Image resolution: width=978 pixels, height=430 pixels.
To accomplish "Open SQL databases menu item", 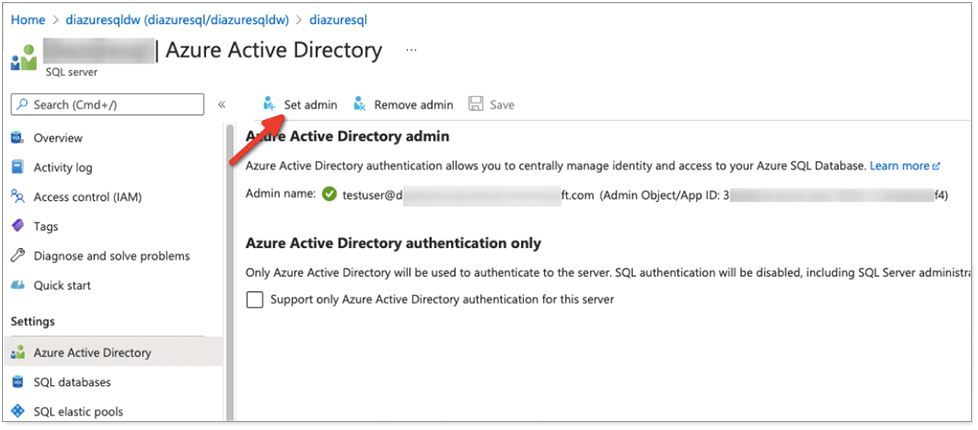I will [x=72, y=382].
